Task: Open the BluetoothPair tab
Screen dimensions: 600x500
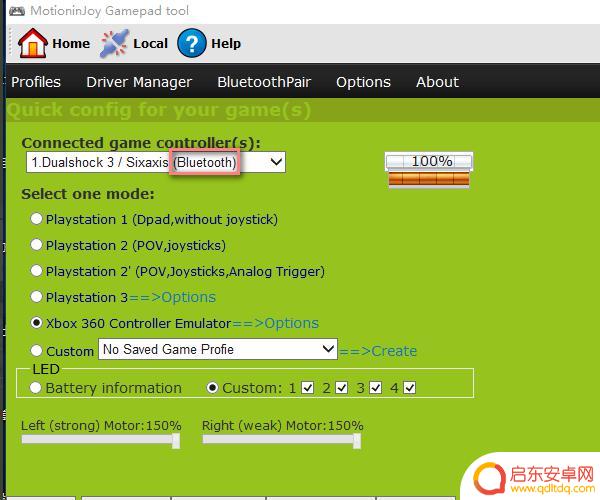Action: point(264,82)
